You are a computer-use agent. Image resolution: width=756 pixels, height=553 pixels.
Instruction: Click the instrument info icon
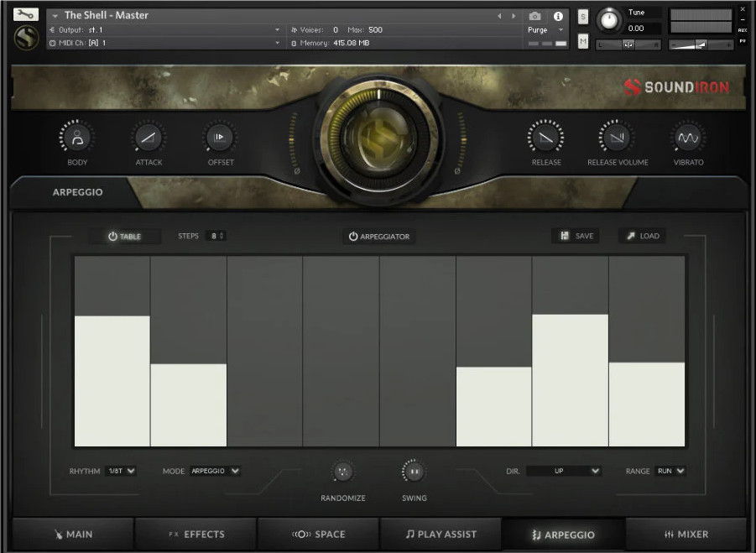pos(559,15)
